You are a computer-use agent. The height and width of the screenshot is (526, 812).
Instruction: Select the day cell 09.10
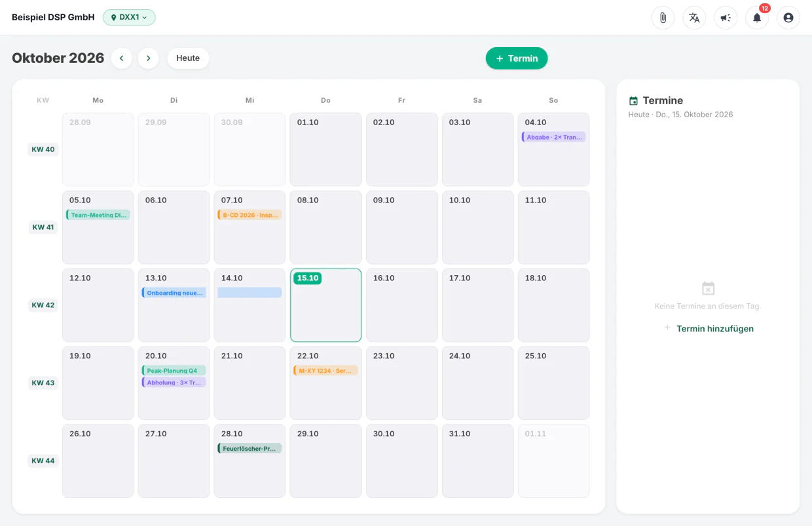pyautogui.click(x=401, y=227)
